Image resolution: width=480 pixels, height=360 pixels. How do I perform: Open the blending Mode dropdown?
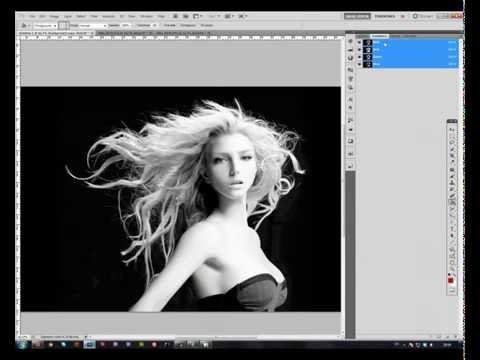(x=93, y=25)
